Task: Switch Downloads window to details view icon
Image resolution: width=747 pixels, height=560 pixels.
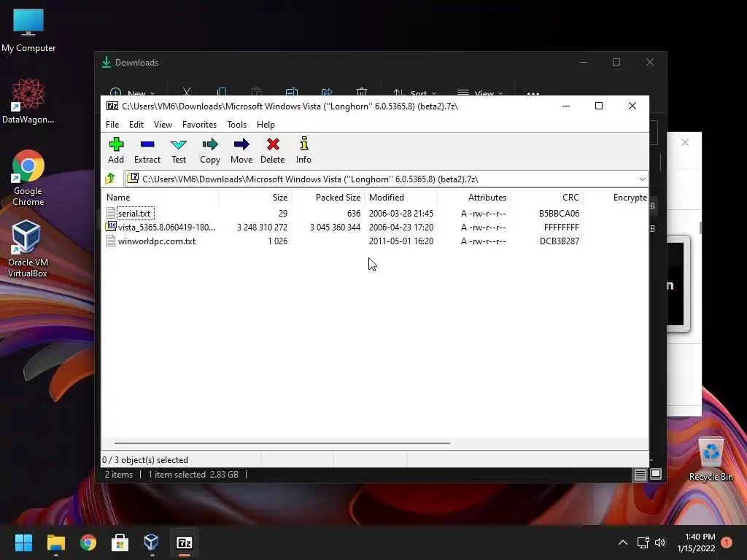Action: pos(640,474)
